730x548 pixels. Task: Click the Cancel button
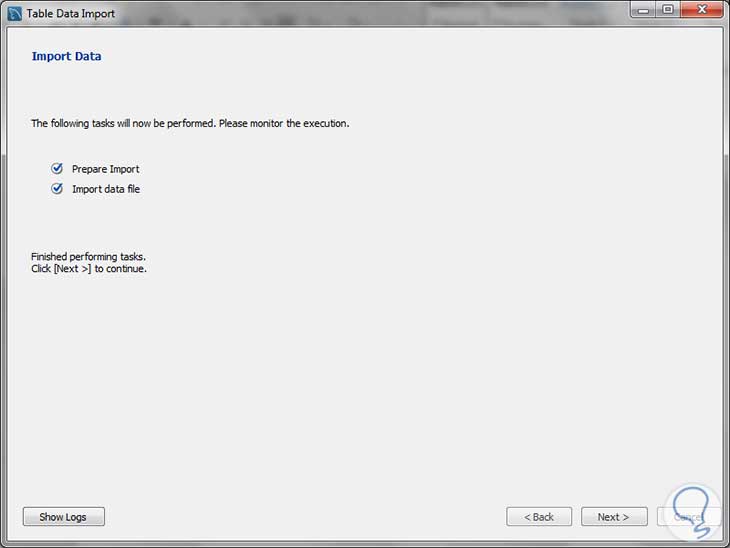click(674, 517)
